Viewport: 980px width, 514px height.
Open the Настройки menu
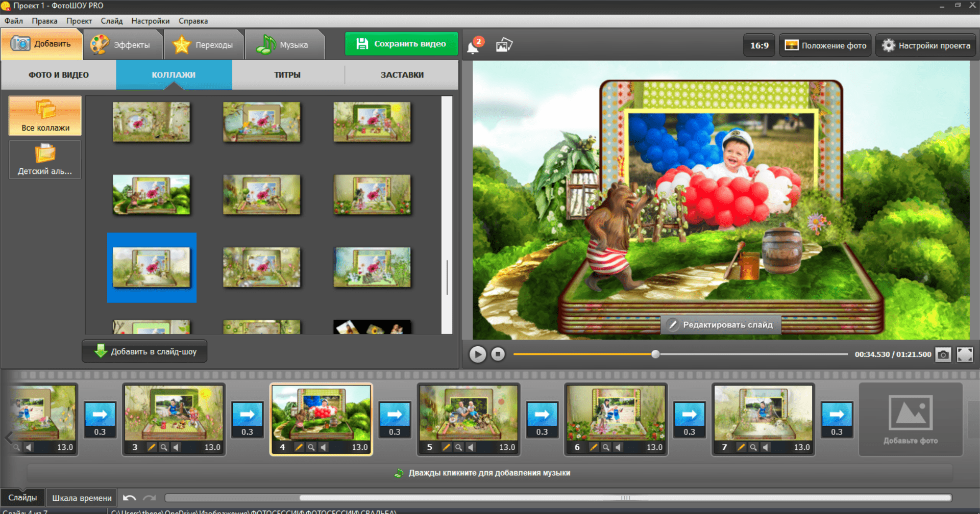click(x=151, y=21)
